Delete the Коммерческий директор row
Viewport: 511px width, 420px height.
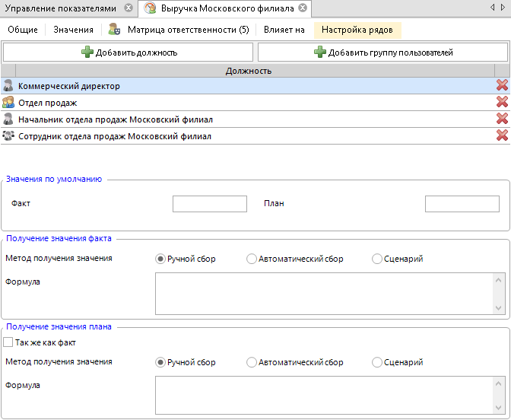click(501, 86)
